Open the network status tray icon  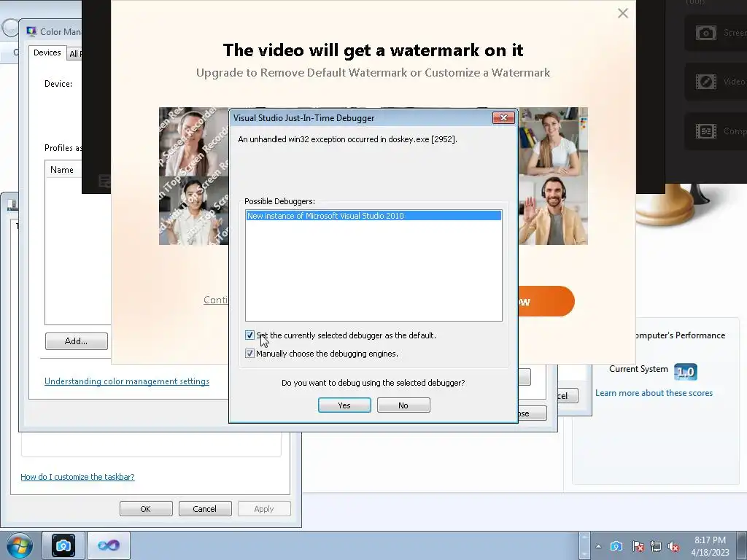tap(656, 546)
